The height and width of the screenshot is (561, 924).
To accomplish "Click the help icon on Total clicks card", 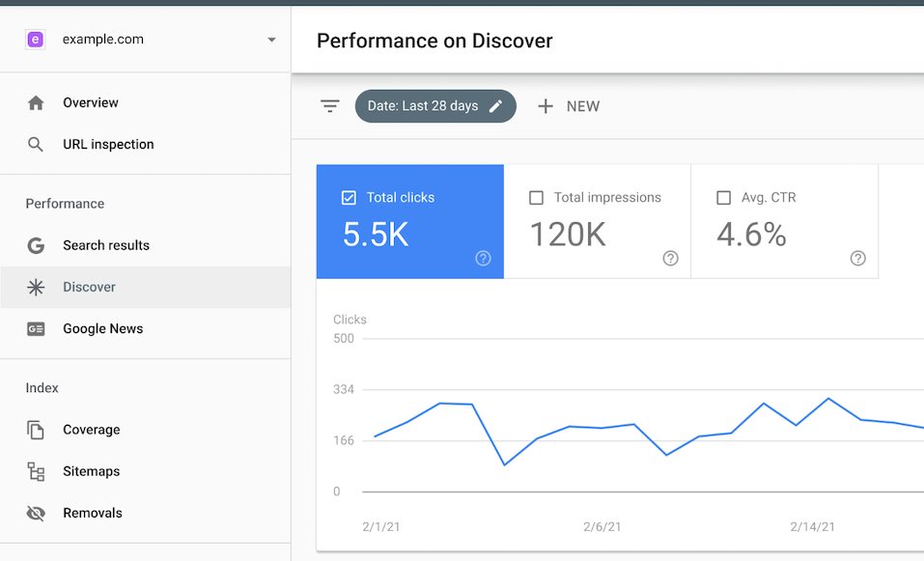I will pyautogui.click(x=483, y=258).
